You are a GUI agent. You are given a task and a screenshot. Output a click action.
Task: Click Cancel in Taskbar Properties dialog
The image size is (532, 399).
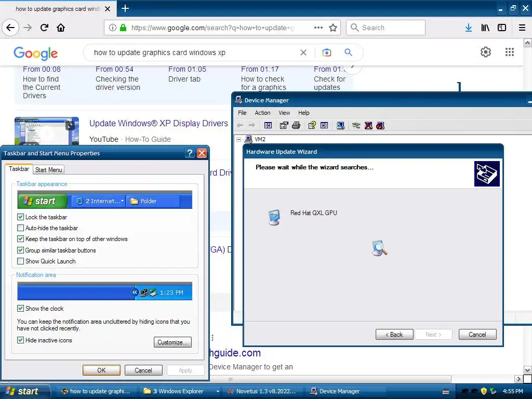coord(143,370)
